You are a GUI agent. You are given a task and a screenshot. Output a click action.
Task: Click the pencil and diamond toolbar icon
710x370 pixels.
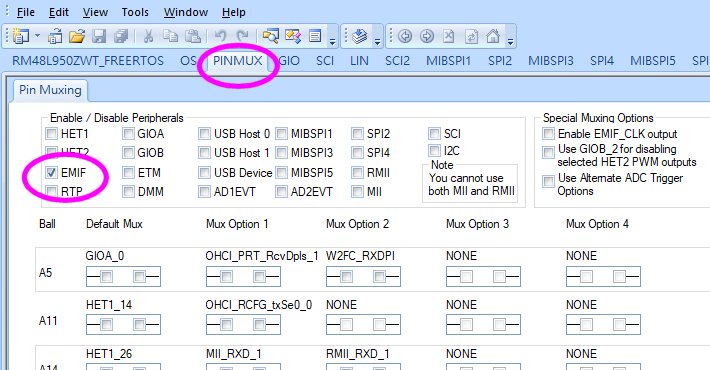point(293,36)
